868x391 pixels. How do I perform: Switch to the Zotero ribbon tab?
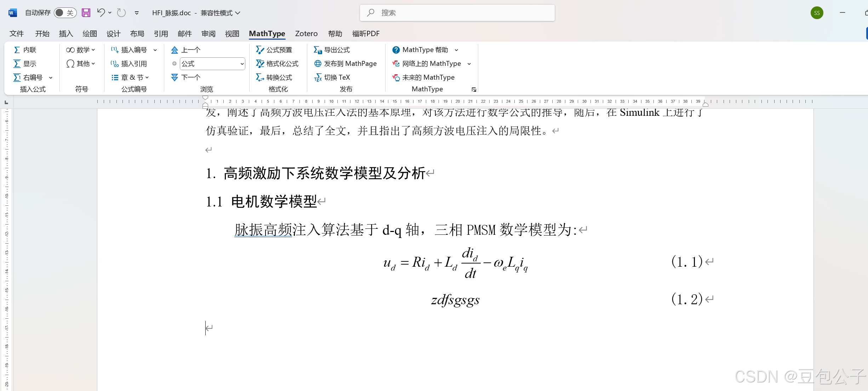(x=306, y=34)
